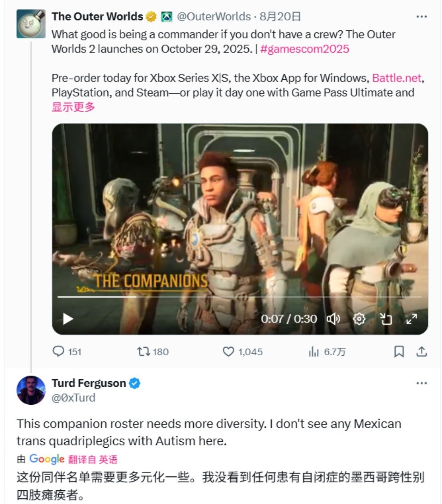The width and height of the screenshot is (442, 504).
Task: Follow the Battle.net link
Action: [x=397, y=78]
